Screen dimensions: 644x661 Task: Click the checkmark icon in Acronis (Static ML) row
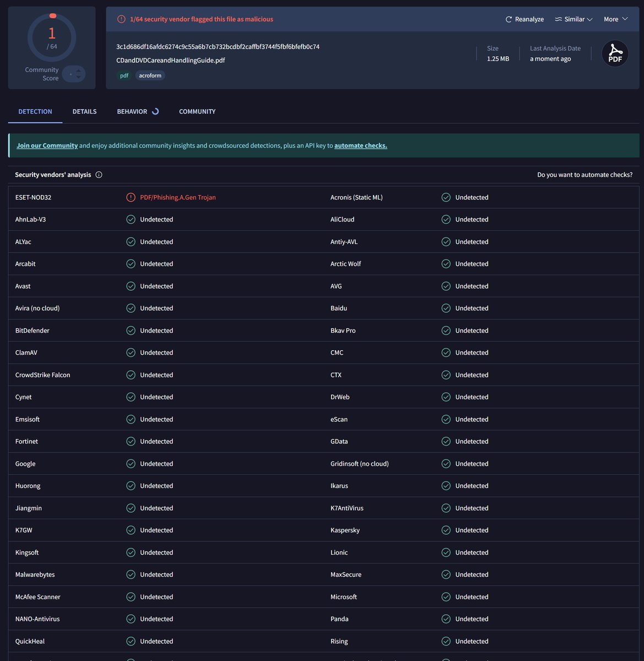pyautogui.click(x=446, y=197)
